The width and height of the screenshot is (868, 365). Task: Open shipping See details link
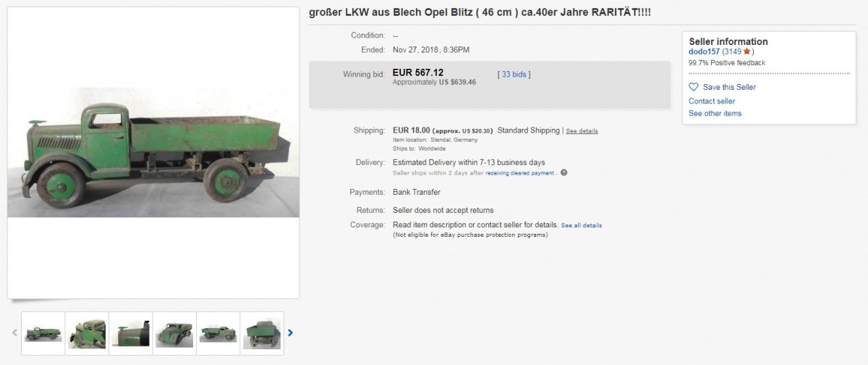[x=582, y=131]
